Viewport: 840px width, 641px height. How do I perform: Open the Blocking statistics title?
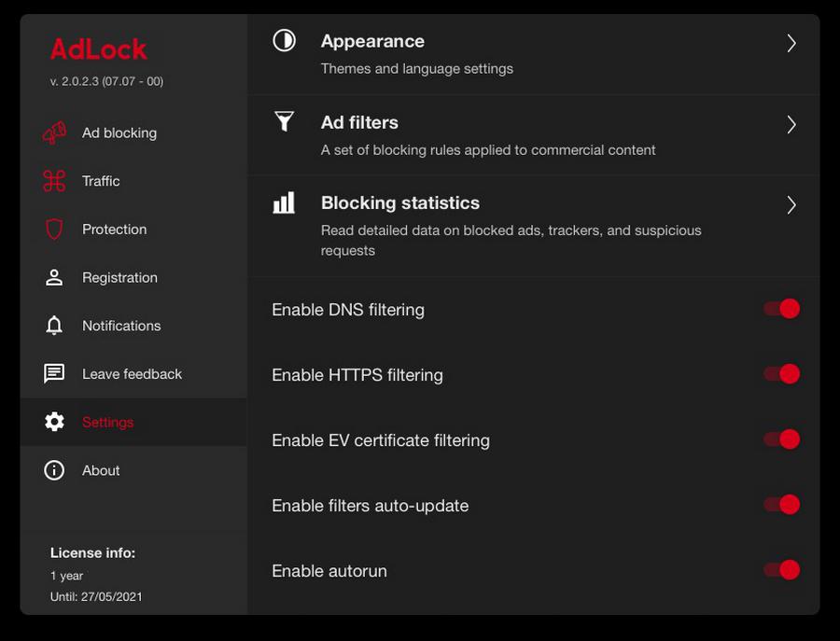pos(400,203)
